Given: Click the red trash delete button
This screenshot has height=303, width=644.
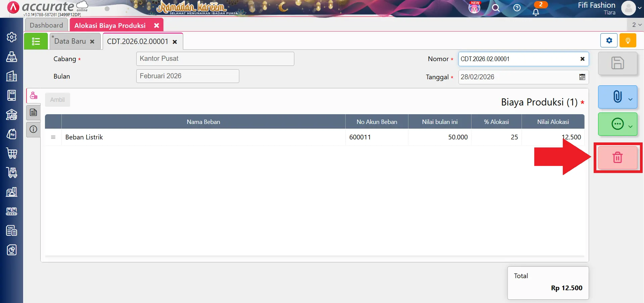Looking at the screenshot, I should click(x=617, y=157).
